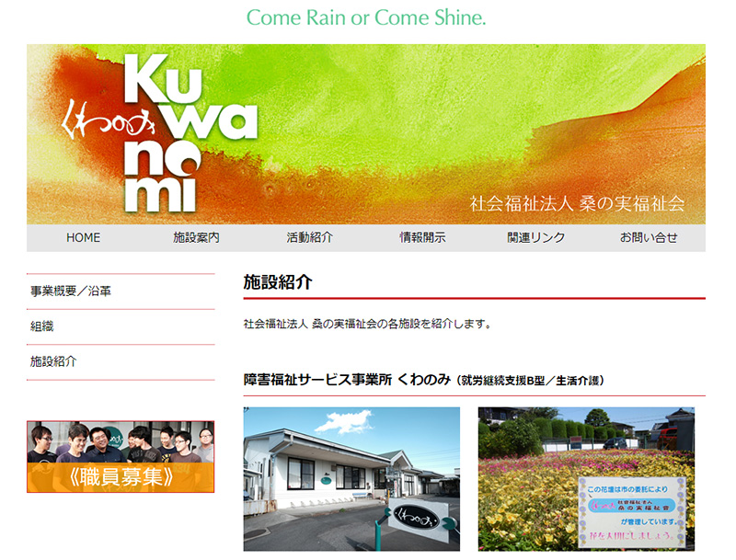
Task: Switch to the 情報開示 section
Action: [421, 237]
